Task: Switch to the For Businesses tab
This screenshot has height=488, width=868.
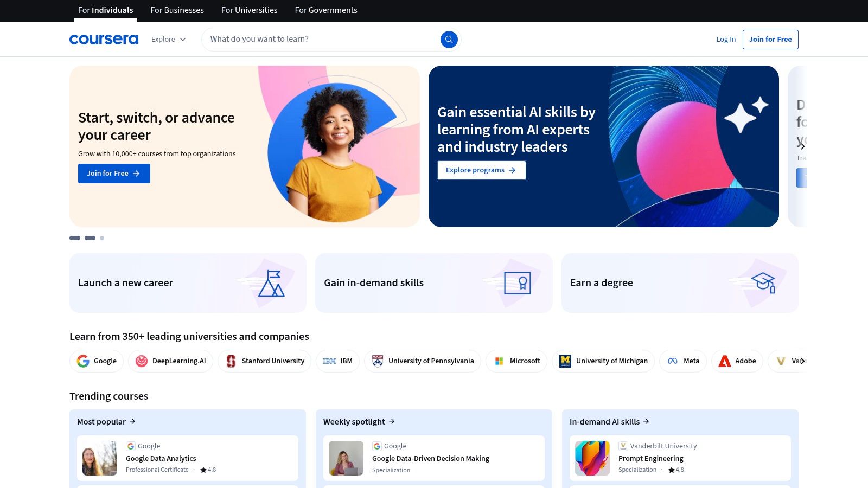Action: click(177, 10)
